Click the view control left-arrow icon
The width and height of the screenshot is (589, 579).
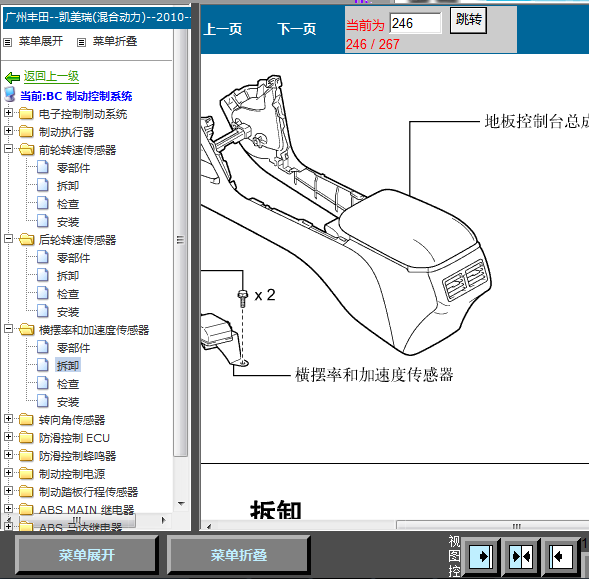[x=561, y=556]
